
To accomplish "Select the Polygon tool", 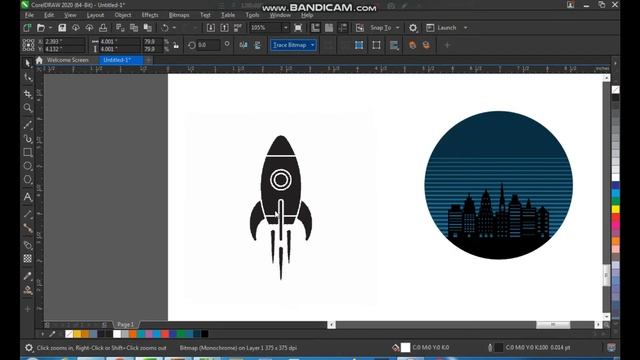I will coord(28,180).
